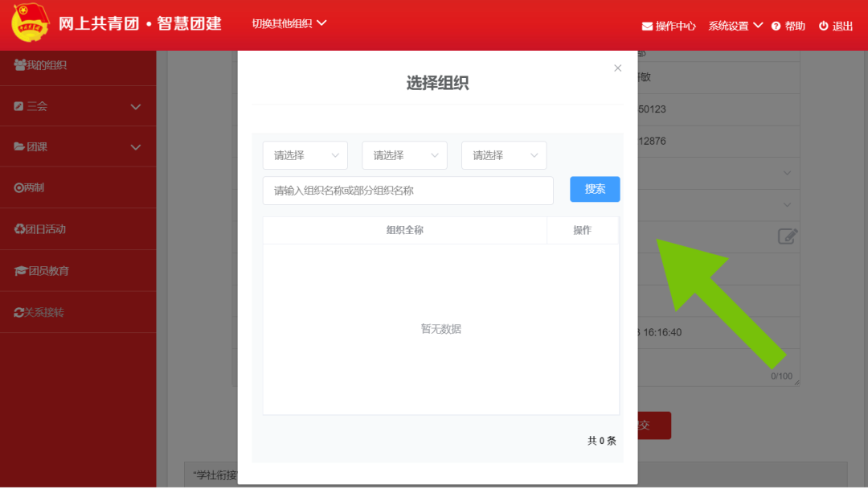Click the folder icon next to 团课
868x489 pixels.
pos(19,146)
